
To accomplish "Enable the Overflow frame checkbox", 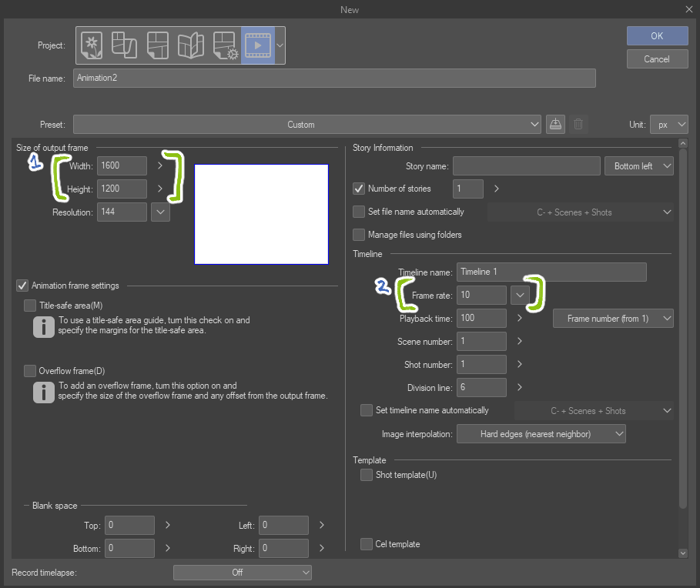I will 30,371.
